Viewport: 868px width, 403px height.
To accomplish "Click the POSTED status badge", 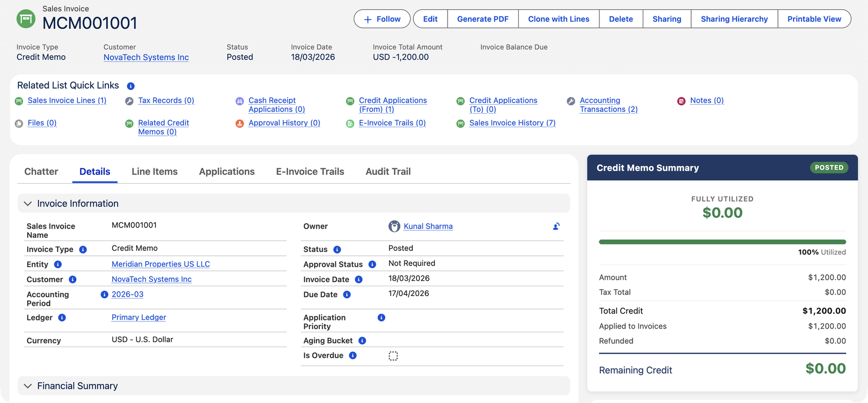I will 829,168.
